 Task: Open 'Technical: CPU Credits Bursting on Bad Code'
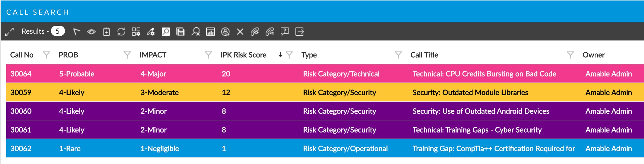(x=484, y=74)
